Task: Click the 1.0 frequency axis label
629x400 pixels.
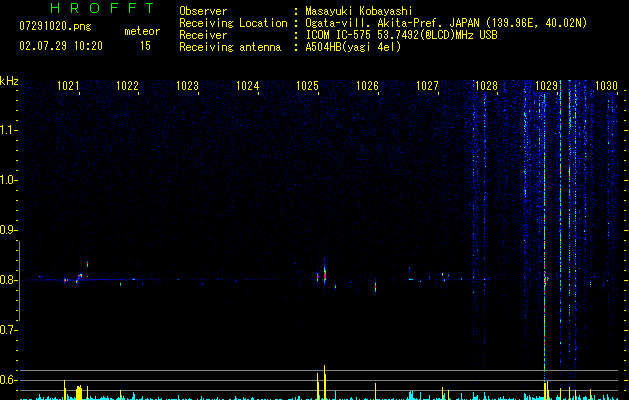Action: tap(8, 180)
